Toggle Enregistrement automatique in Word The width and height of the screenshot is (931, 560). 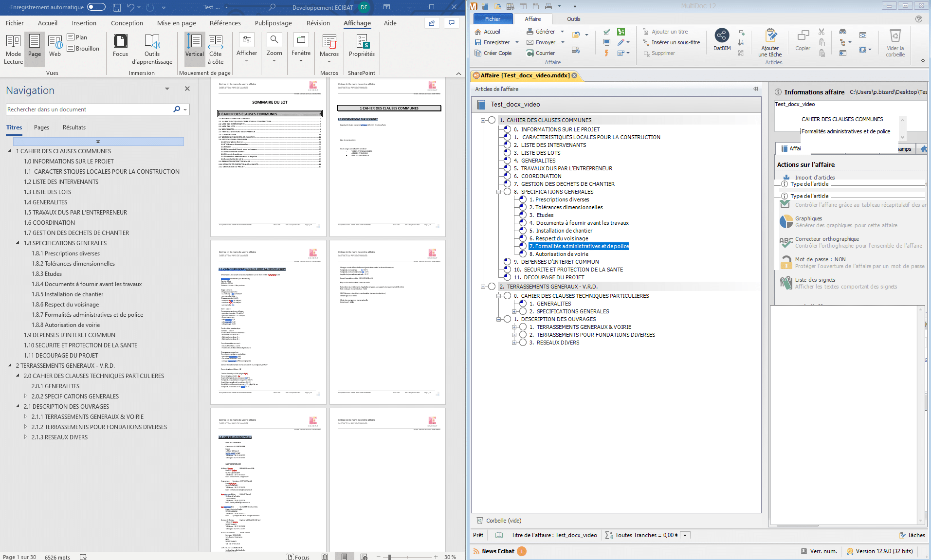[95, 7]
